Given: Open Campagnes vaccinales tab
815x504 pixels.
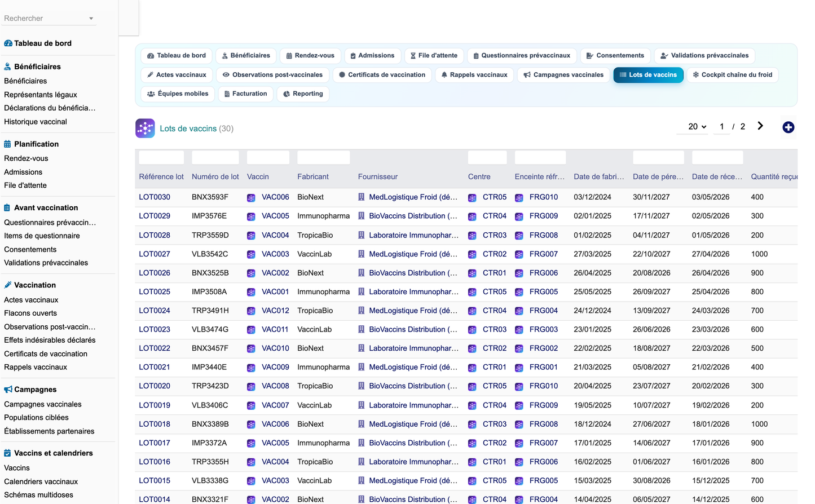Looking at the screenshot, I should point(563,75).
